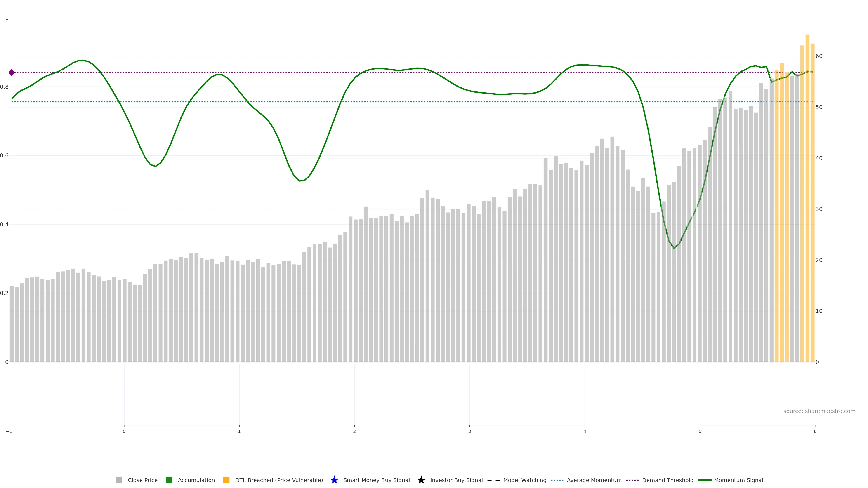Click the tallest orange price bar
The height and width of the screenshot is (488, 868).
tap(807, 202)
